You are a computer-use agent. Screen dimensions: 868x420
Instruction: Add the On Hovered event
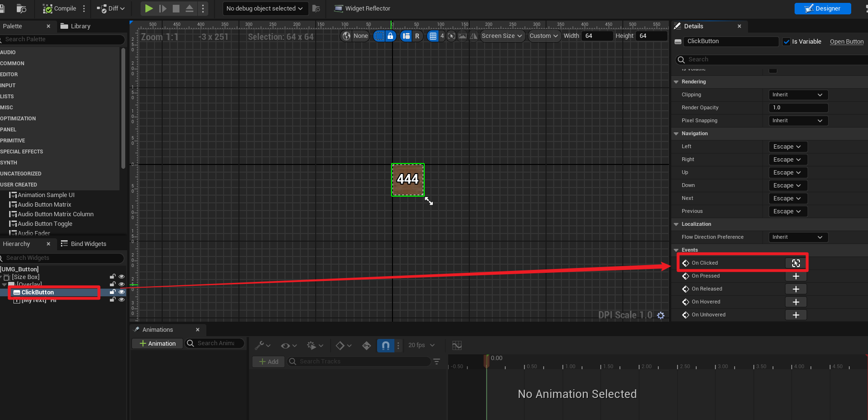coord(796,302)
